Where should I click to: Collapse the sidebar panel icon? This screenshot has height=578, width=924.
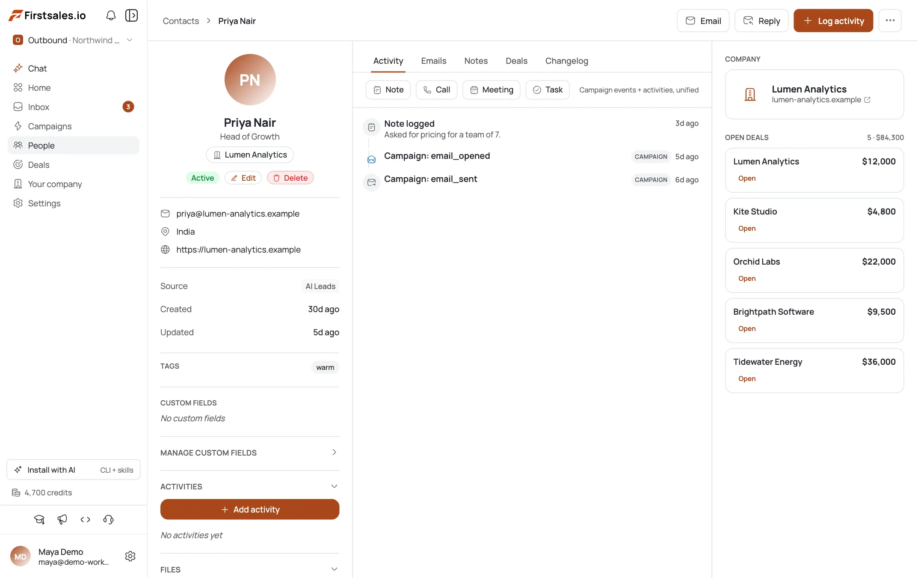click(131, 15)
